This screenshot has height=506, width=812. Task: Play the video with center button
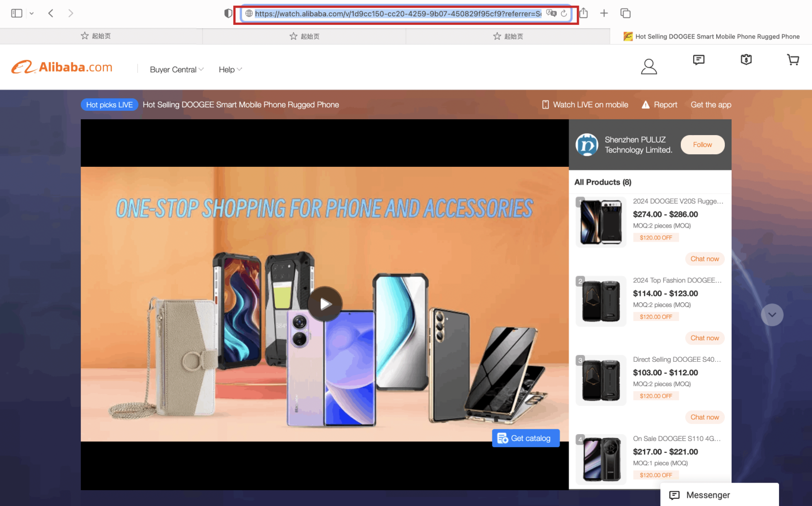(325, 304)
